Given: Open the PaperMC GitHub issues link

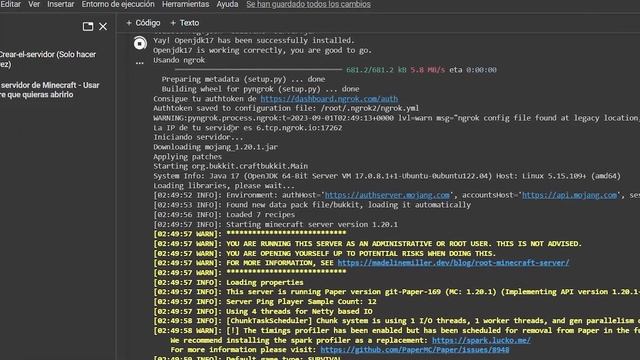Looking at the screenshot, I should coord(415,350).
